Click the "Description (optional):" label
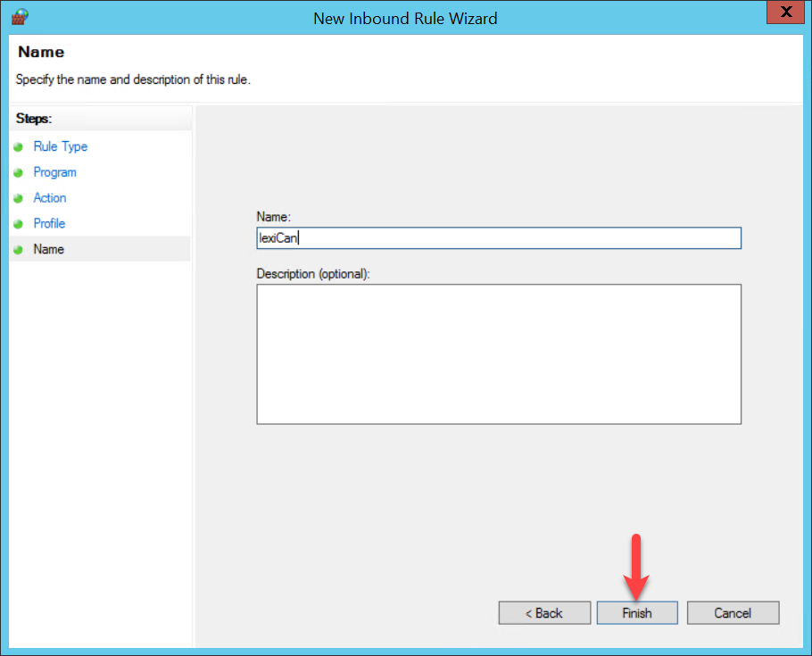Screen dimensions: 812x656 312,274
